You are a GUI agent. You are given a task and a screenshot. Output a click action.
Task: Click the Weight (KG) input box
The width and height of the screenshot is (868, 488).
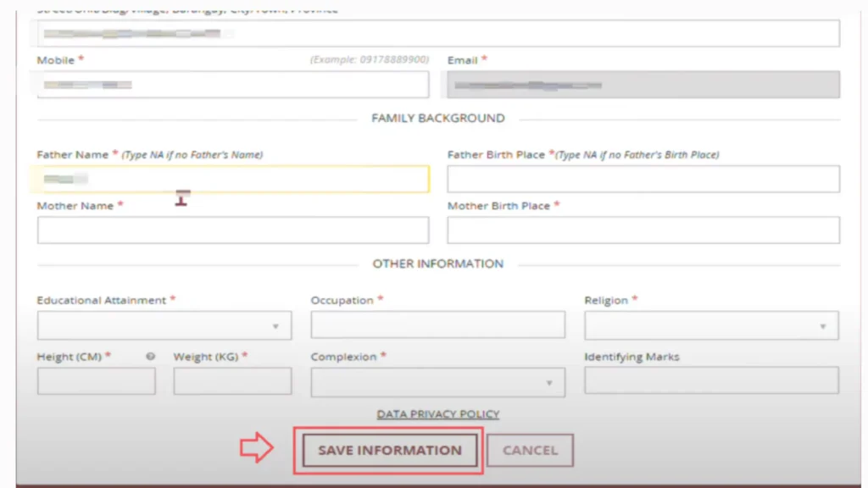coord(232,381)
